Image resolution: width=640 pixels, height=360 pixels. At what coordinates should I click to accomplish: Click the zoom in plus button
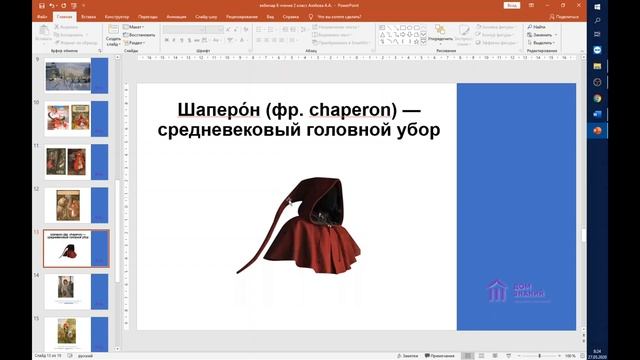560,356
